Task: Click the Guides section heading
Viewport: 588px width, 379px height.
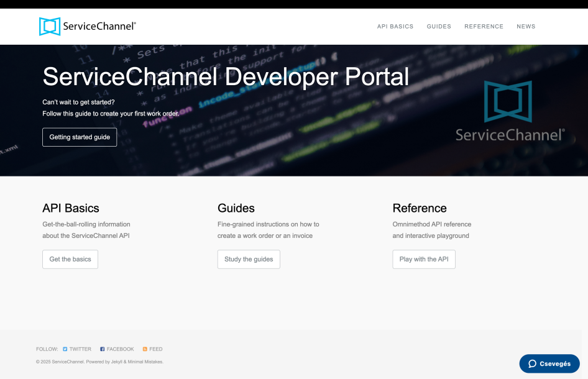Action: (x=236, y=208)
